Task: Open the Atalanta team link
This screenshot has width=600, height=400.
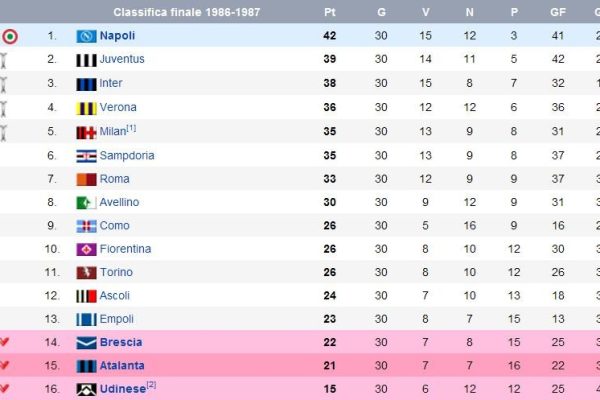Action: click(122, 366)
